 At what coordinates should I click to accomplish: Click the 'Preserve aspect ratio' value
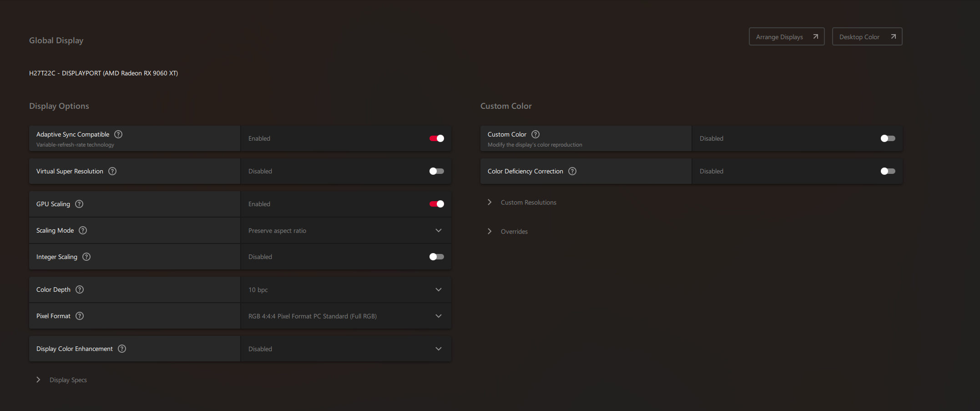(x=277, y=231)
